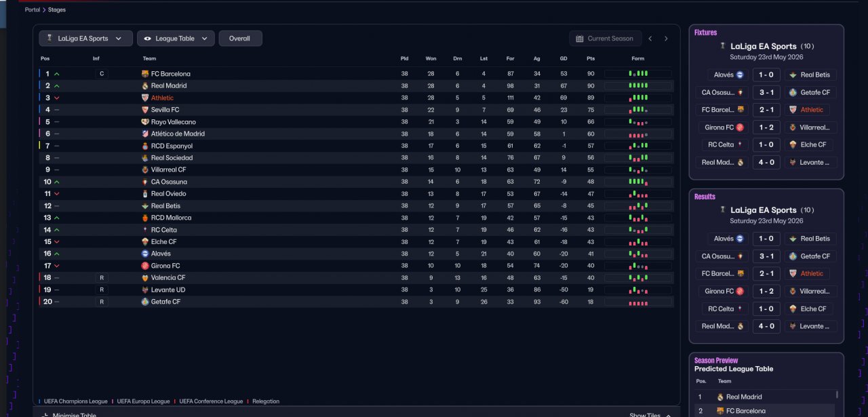This screenshot has height=417, width=868.
Task: Click the Fixtures panel heading
Action: [705, 33]
